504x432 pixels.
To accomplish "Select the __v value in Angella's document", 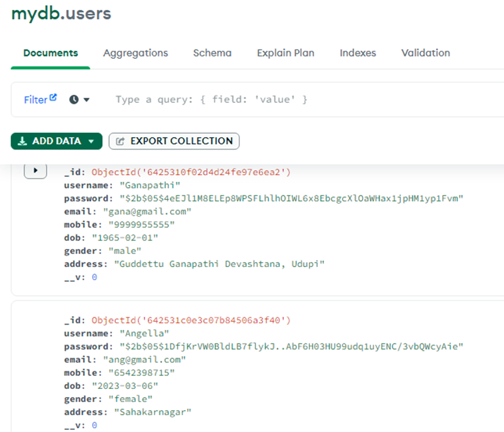I will click(94, 425).
